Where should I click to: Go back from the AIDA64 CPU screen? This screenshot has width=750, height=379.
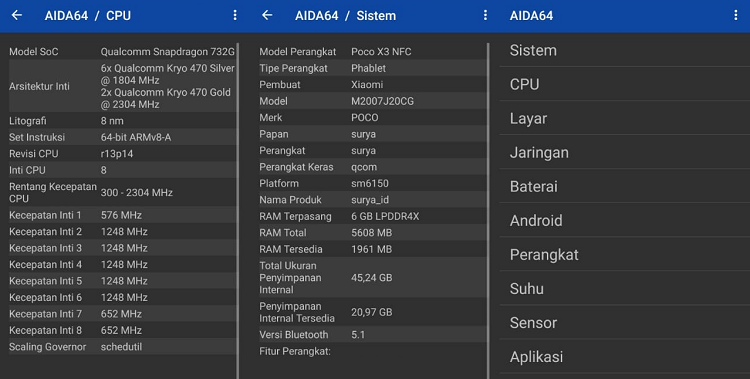click(x=17, y=15)
